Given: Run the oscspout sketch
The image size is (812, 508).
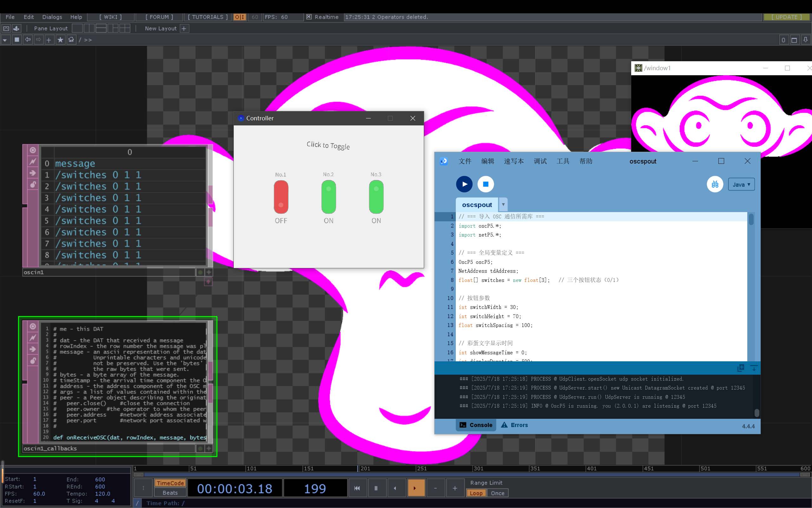Looking at the screenshot, I should [x=464, y=184].
